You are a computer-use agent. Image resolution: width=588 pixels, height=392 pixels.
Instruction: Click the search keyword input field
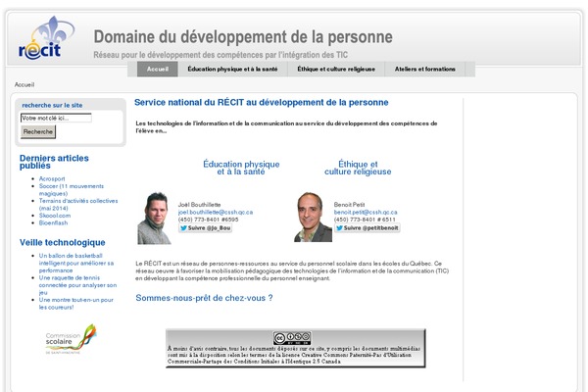(x=56, y=118)
